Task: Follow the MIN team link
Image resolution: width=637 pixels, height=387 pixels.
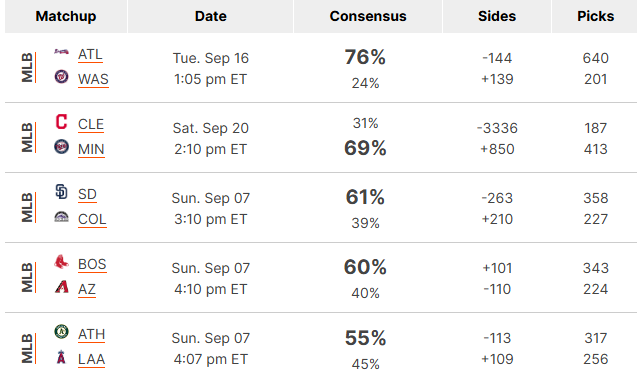Action: [91, 149]
